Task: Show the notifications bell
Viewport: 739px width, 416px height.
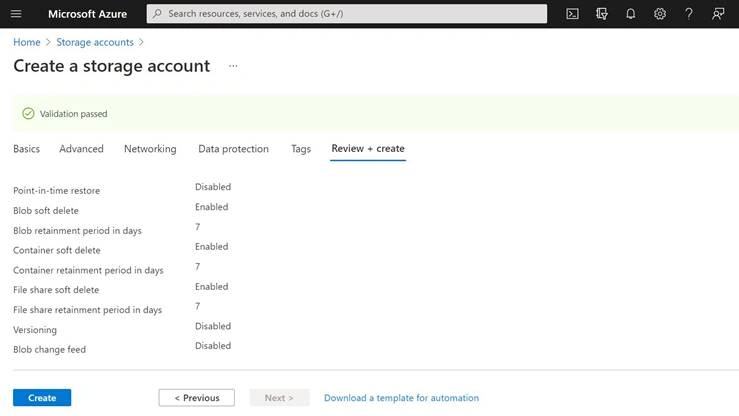Action: tap(631, 14)
